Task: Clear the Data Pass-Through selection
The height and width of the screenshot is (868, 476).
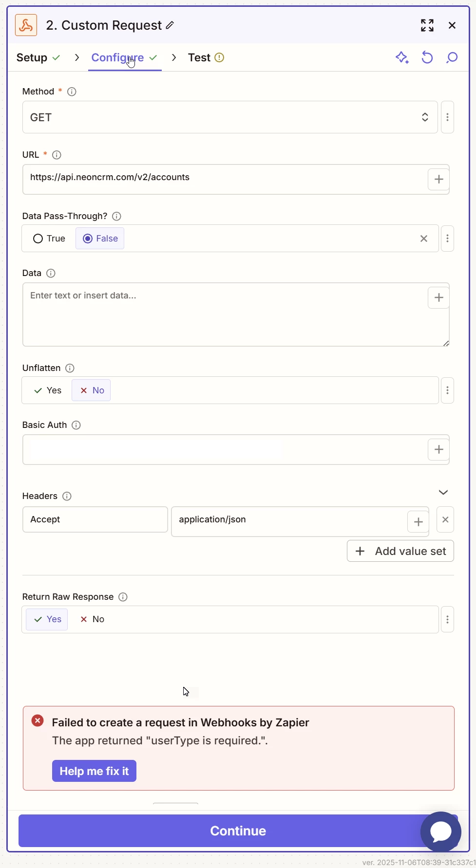Action: point(424,239)
